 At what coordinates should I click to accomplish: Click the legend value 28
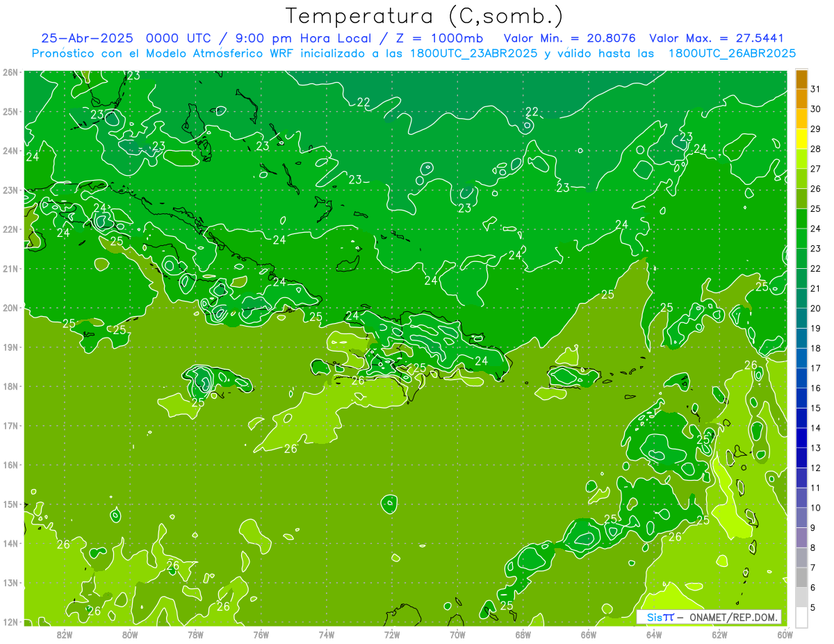click(x=815, y=149)
